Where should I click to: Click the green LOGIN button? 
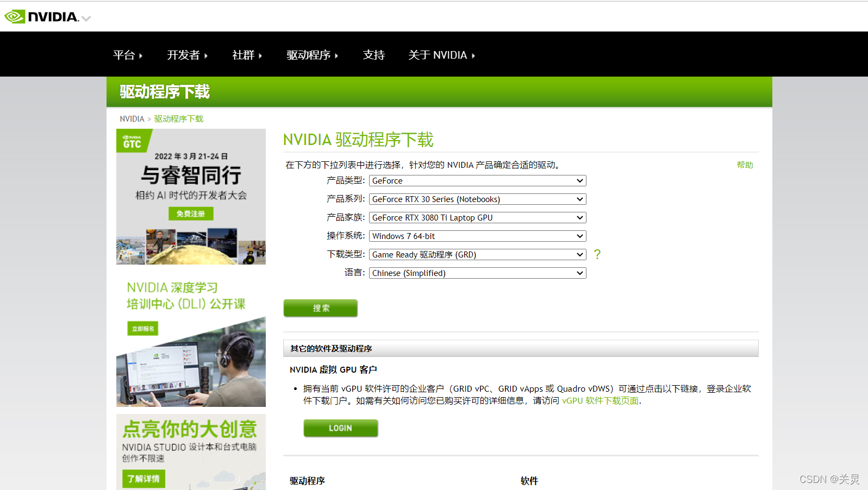coord(341,428)
